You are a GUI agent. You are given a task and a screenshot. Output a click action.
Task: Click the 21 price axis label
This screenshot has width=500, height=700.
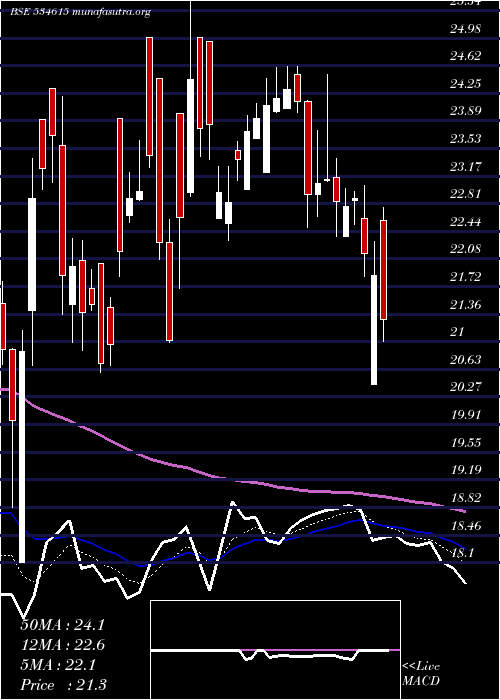click(x=458, y=332)
